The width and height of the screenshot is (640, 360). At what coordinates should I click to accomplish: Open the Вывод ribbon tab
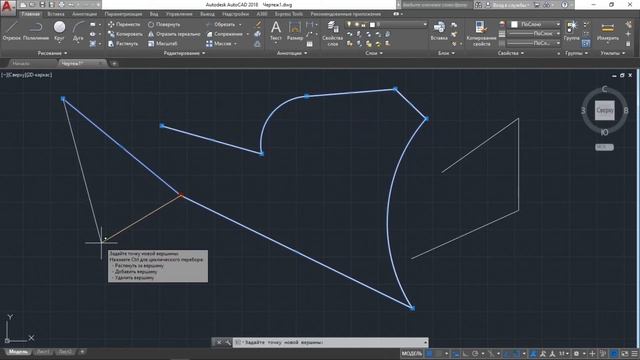pos(207,14)
